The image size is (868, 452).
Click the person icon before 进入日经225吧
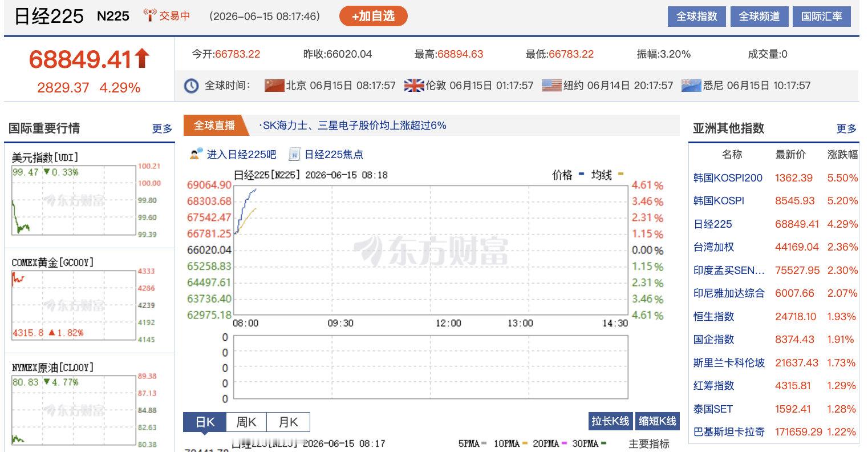(197, 154)
